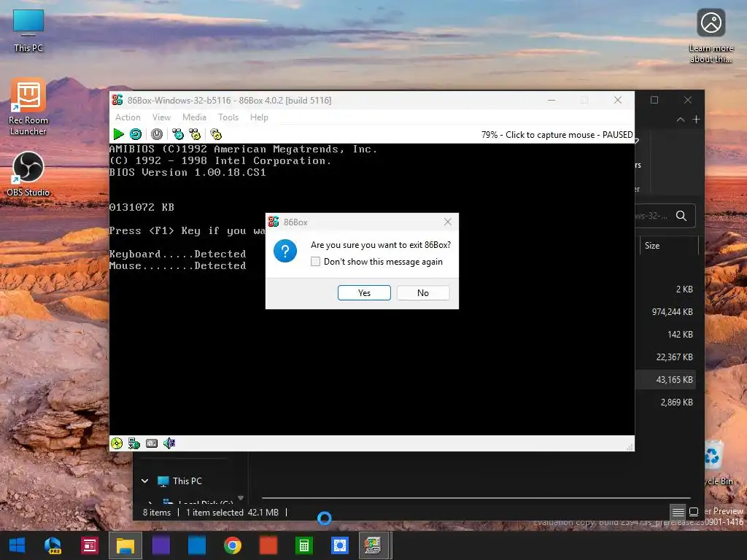Open File Explorer from the taskbar
The image size is (747, 560).
click(125, 545)
